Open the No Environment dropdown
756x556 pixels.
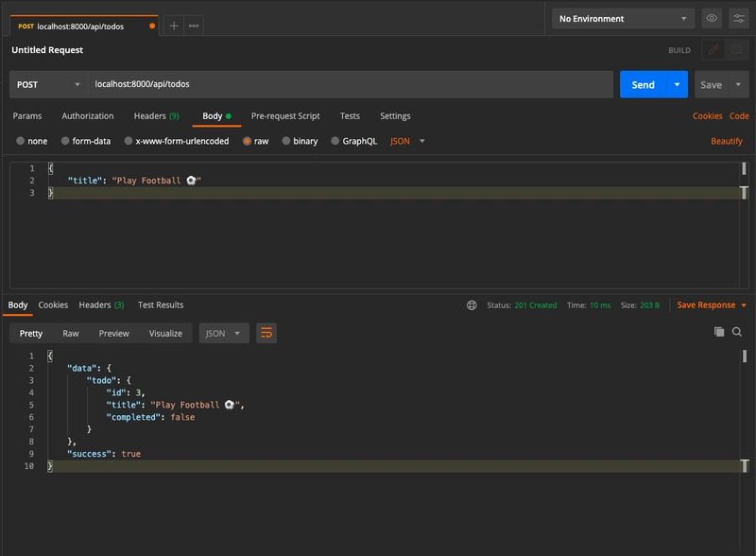click(623, 19)
